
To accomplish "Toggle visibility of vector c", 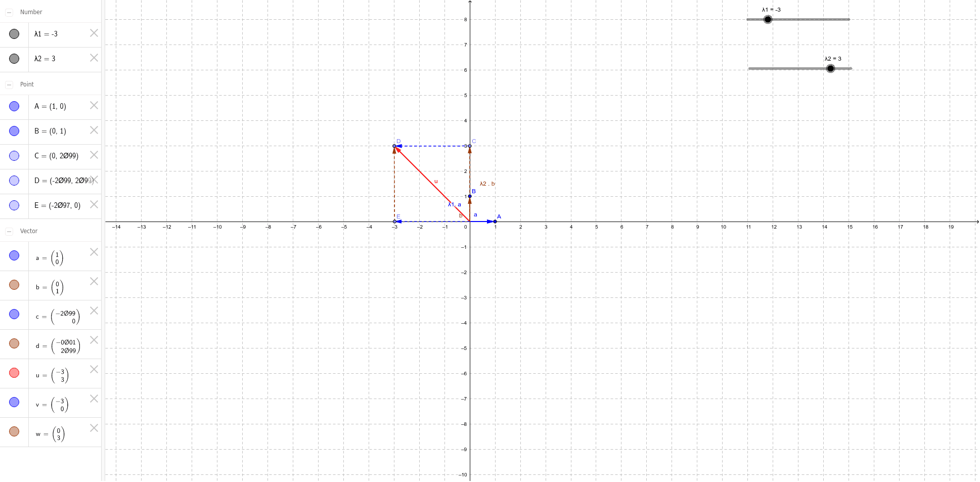I will [x=14, y=314].
